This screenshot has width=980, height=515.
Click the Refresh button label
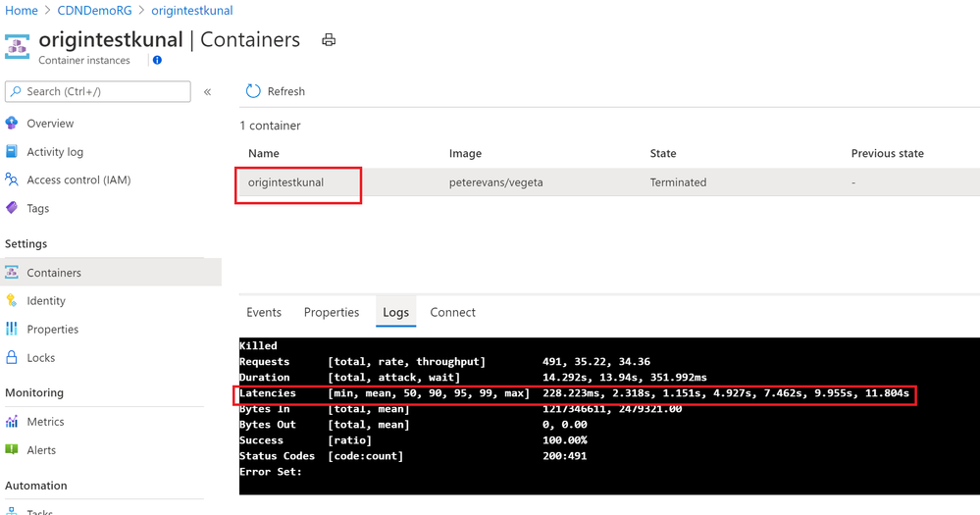click(286, 91)
